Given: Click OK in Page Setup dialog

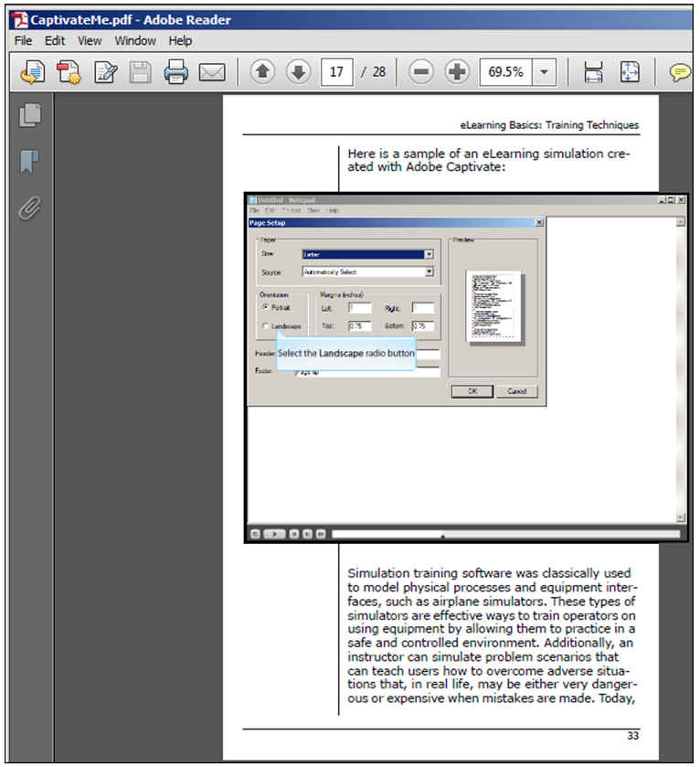Looking at the screenshot, I should click(x=472, y=390).
